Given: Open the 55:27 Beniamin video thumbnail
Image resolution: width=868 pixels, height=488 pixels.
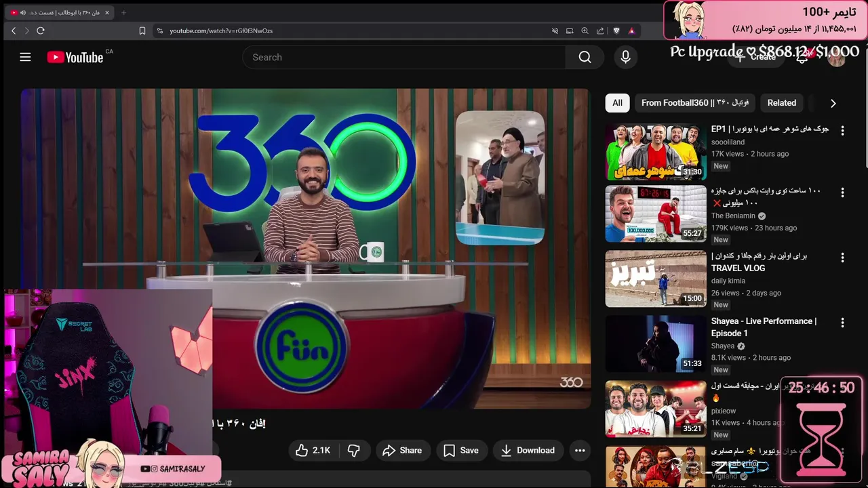Looking at the screenshot, I should 656,214.
